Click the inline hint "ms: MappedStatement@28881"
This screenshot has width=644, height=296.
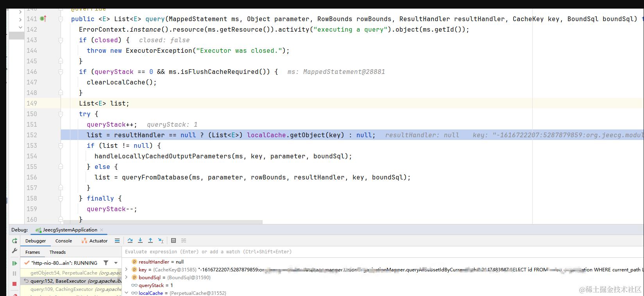tap(336, 72)
